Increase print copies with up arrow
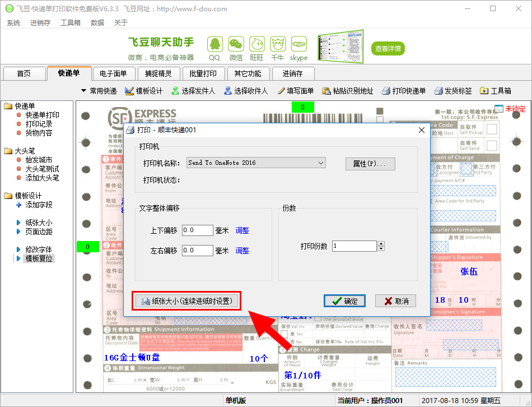This screenshot has width=532, height=407. pyautogui.click(x=381, y=244)
